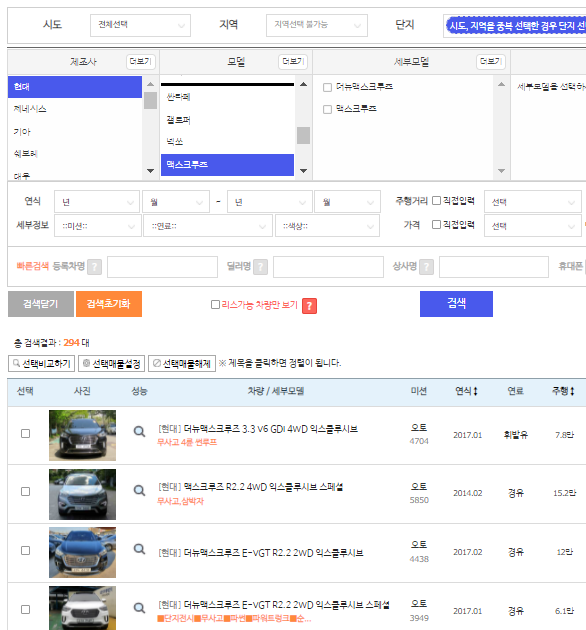The height and width of the screenshot is (630, 586).
Task: Open the red help icon beside 리스가능 차량만 보기
Action: click(x=309, y=306)
